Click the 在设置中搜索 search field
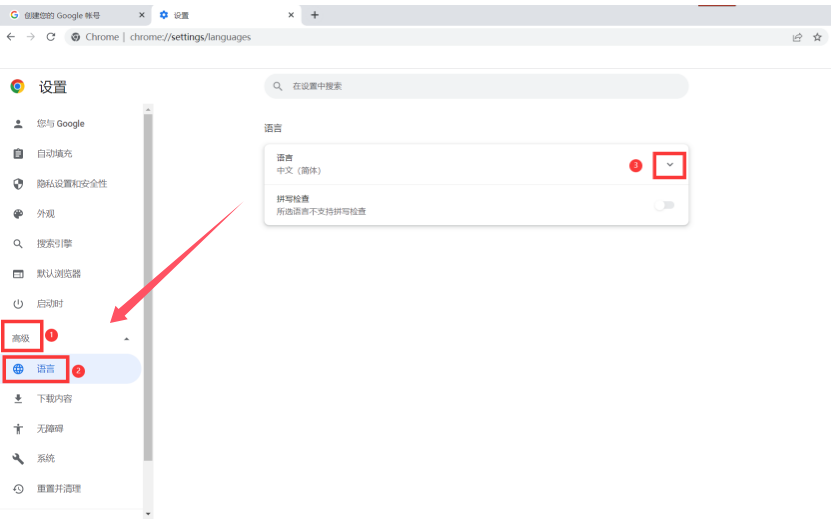This screenshot has width=831, height=527. (476, 86)
